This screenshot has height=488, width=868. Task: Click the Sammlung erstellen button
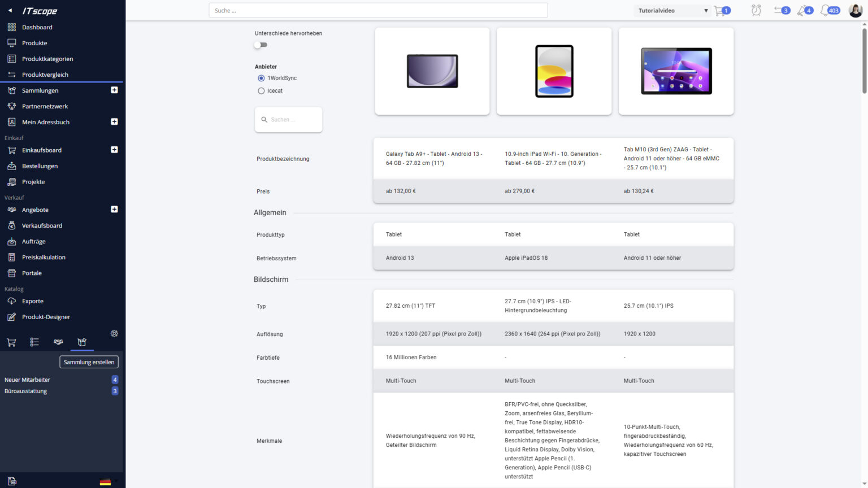tap(89, 362)
